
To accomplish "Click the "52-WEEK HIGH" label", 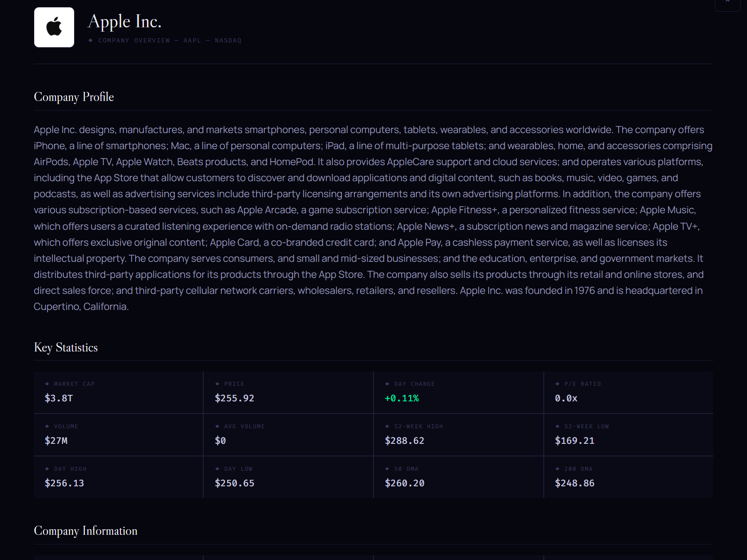I will [419, 427].
